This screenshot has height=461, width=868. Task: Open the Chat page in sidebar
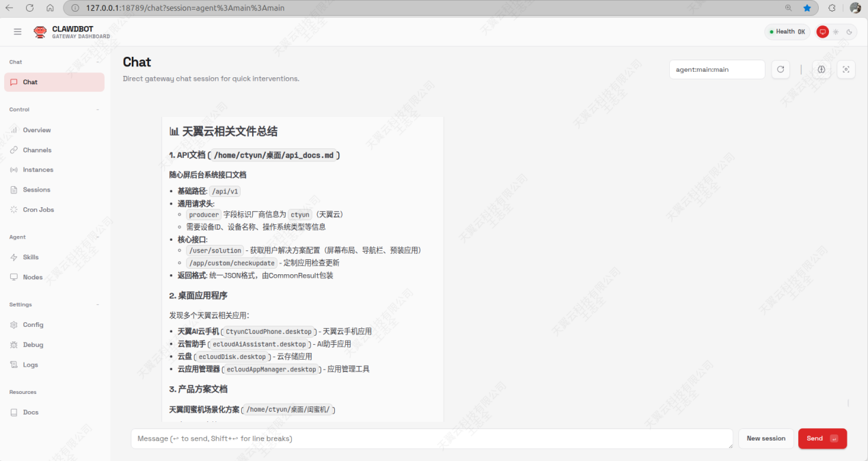(54, 82)
